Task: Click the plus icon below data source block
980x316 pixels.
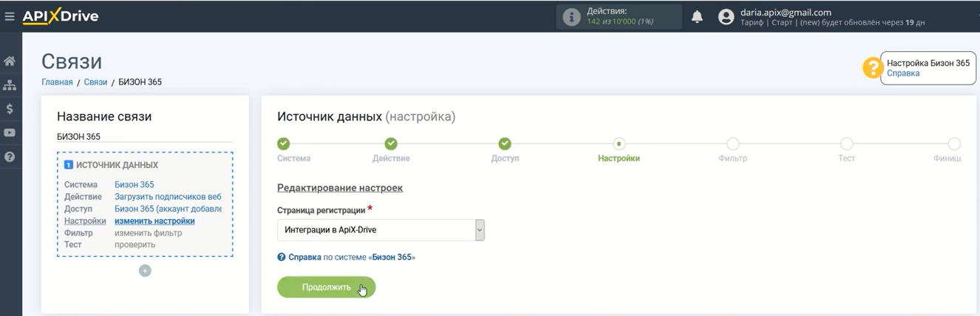Action: point(145,271)
